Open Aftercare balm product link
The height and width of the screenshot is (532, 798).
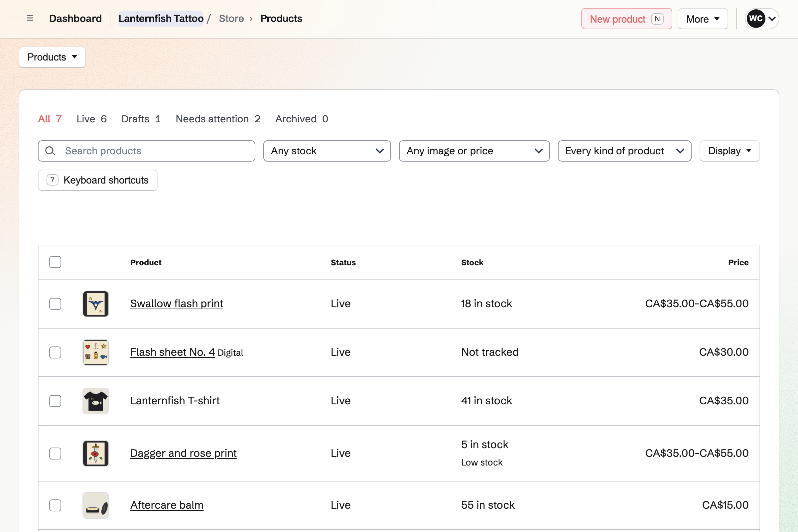point(167,505)
